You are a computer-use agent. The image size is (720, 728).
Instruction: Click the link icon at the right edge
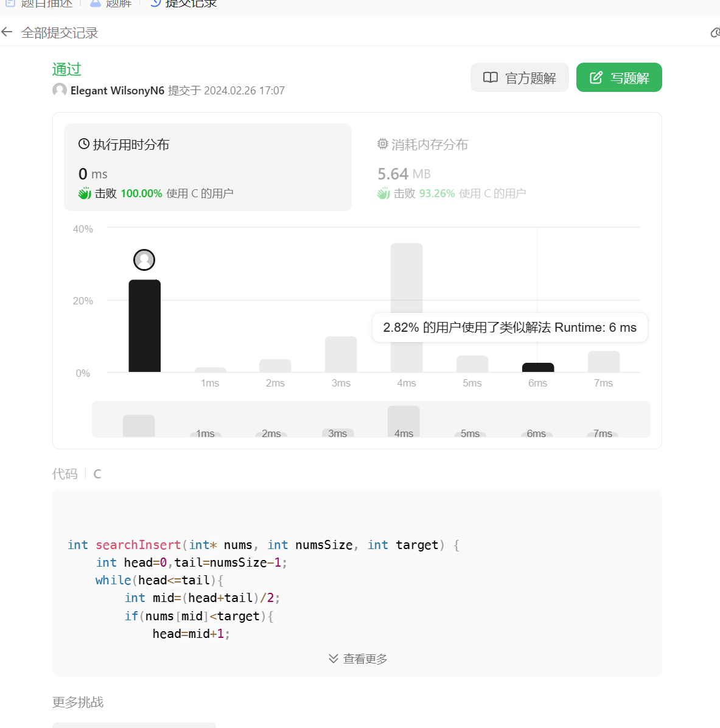coord(715,32)
